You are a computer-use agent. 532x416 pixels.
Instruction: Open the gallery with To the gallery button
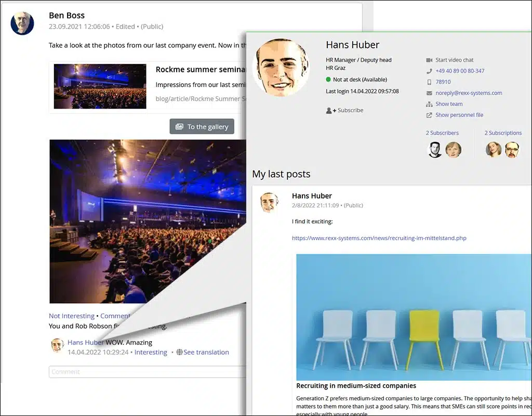(x=202, y=126)
